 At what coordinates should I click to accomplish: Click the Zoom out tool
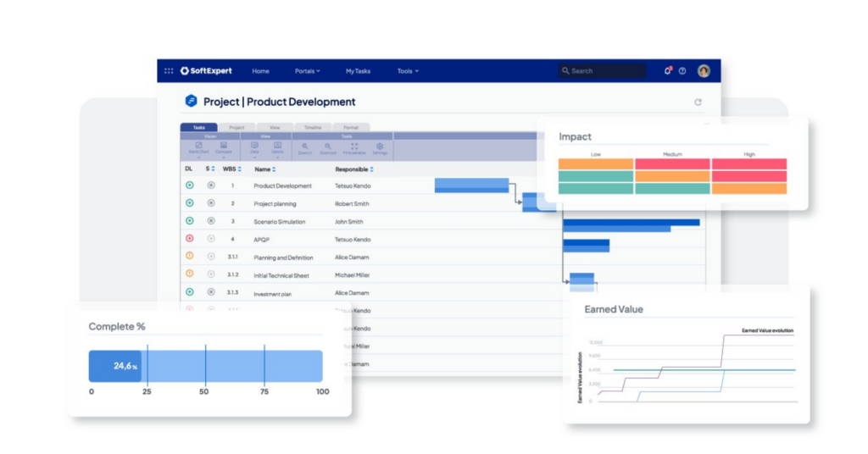(x=328, y=148)
